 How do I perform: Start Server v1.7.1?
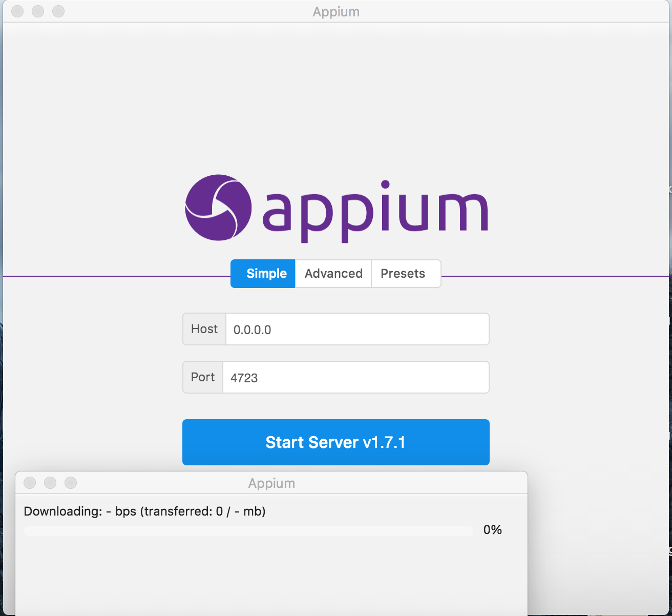[336, 442]
